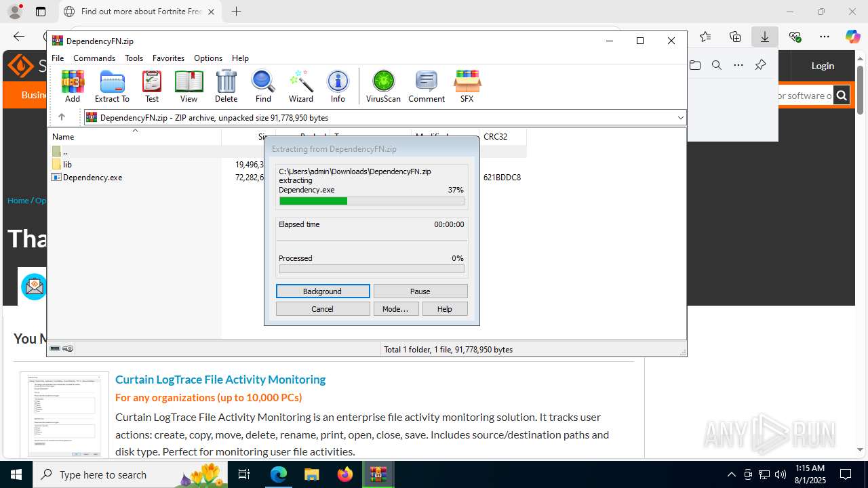This screenshot has width=868, height=488.
Task: Click the Help button in extraction dialog
Action: tap(445, 309)
